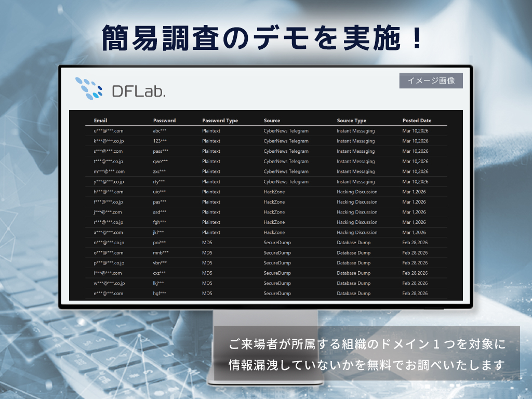Select the Posted Date column header

click(417, 121)
